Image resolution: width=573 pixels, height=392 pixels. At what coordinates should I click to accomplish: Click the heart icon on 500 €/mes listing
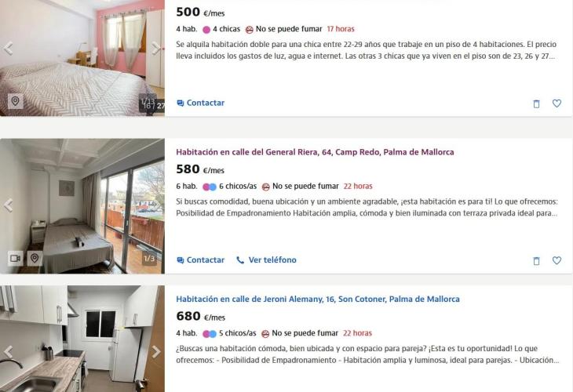pos(557,103)
